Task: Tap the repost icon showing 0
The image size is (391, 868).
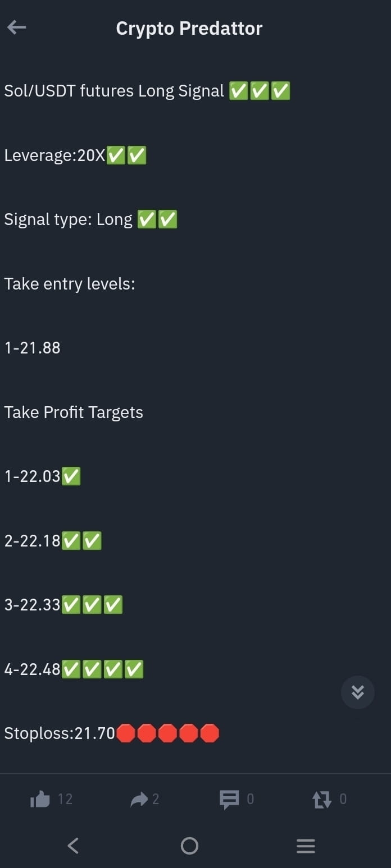Action: 323,799
